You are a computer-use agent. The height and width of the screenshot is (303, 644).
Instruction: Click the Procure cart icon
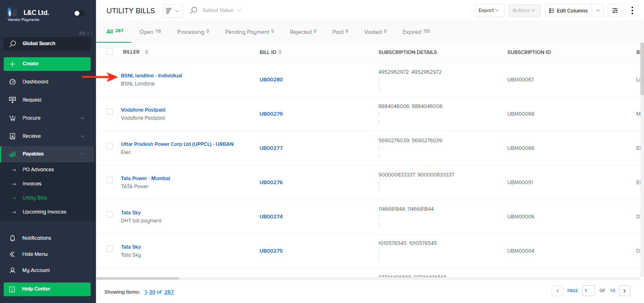click(x=12, y=118)
